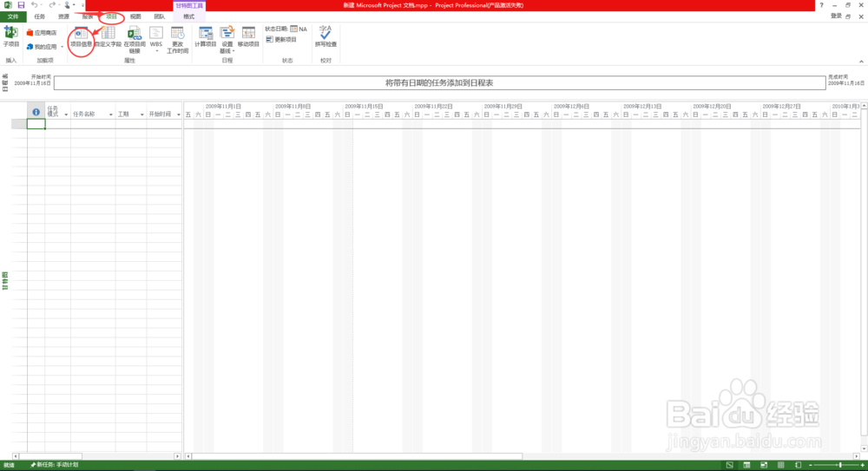Click the zoom in plus button
Image resolution: width=868 pixels, height=471 pixels.
click(x=863, y=465)
